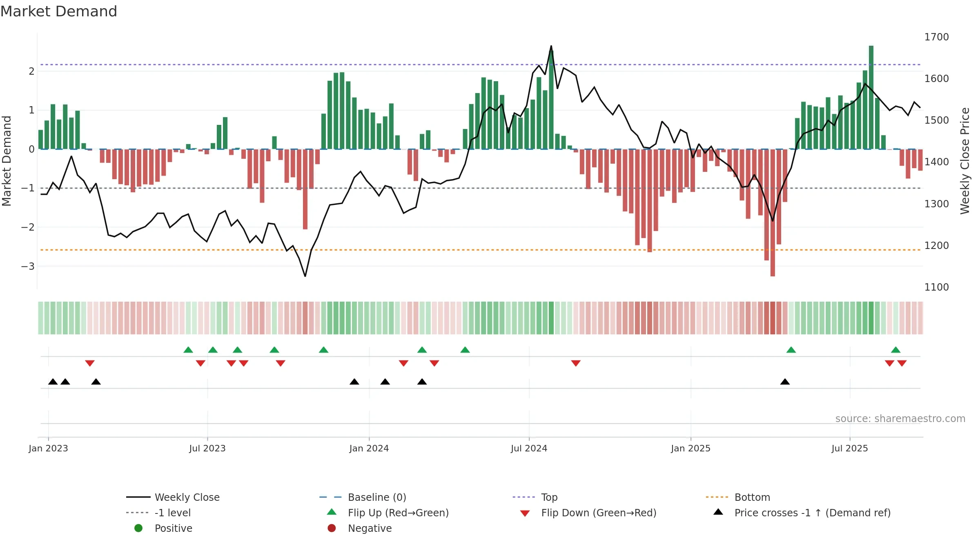
Task: Click the deepest red demand bar in Apr 2025
Action: click(773, 213)
